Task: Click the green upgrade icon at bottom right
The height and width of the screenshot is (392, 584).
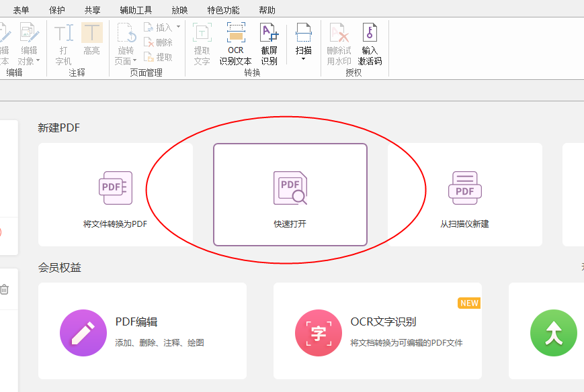Action: point(552,333)
